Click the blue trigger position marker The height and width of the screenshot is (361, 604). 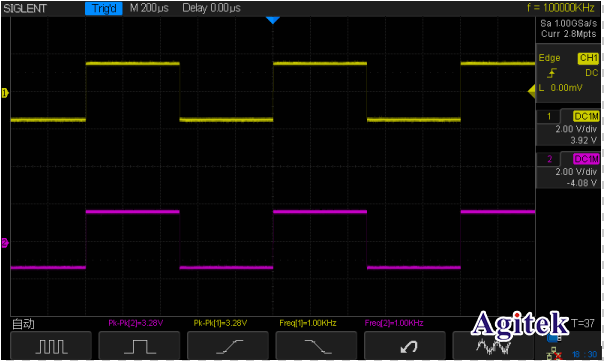tap(273, 20)
